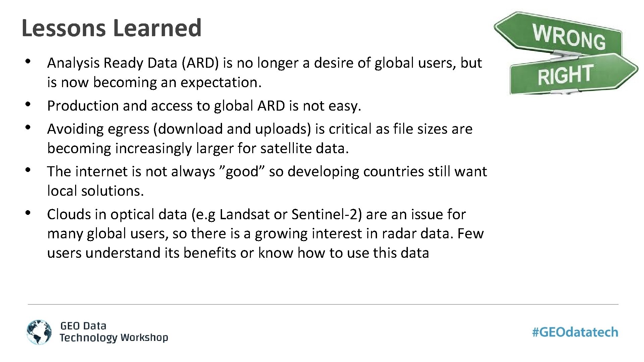This screenshot has height=362, width=644.
Task: Click the Analysis Ready Data (ARD) text
Action: click(133, 63)
